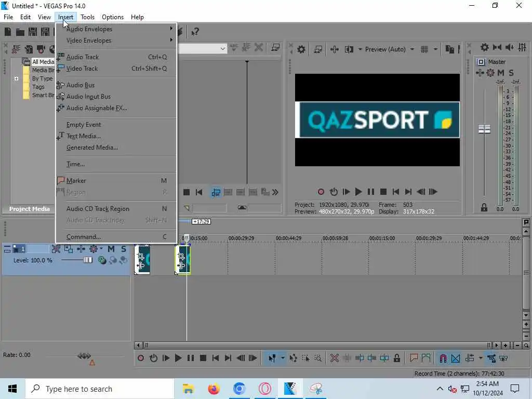Select All Media folder in tree
This screenshot has height=399, width=532.
point(43,62)
